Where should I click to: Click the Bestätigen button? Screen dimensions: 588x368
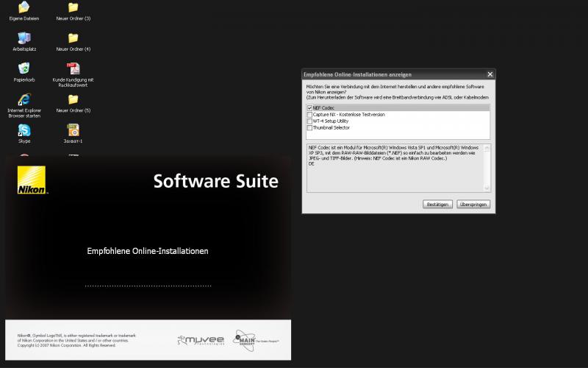click(x=437, y=205)
